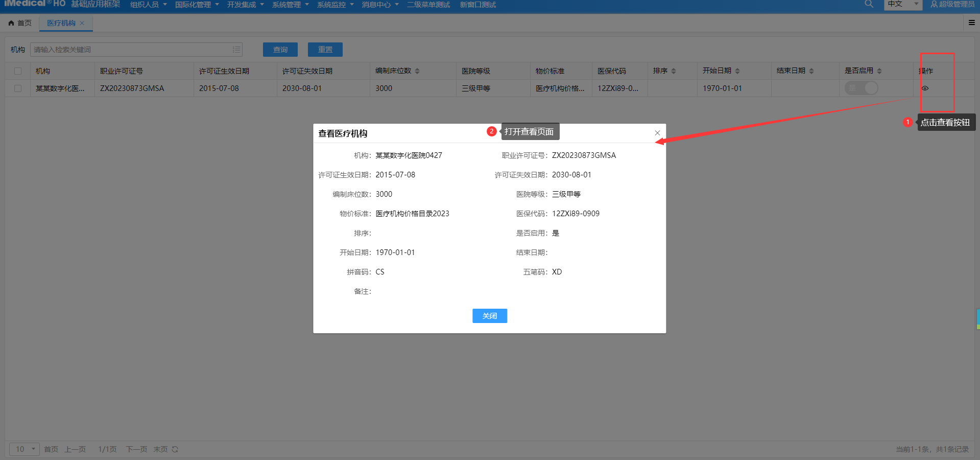Sort by 编制床位数 using the sort arrows
The height and width of the screenshot is (460, 980).
tap(417, 71)
